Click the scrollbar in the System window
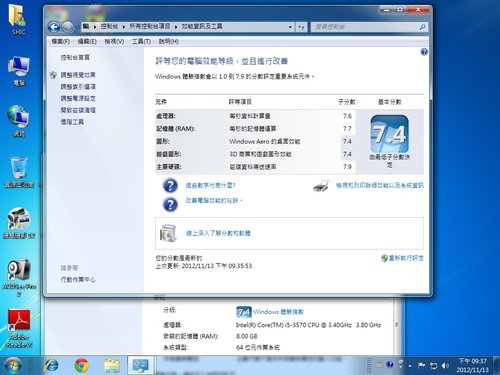Viewport: 500px width, 375px height. 397,325
